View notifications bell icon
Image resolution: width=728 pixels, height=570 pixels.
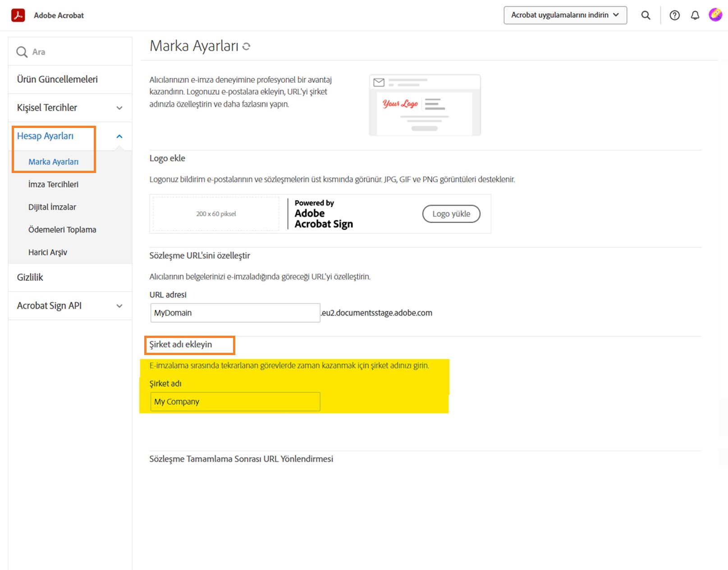(695, 15)
